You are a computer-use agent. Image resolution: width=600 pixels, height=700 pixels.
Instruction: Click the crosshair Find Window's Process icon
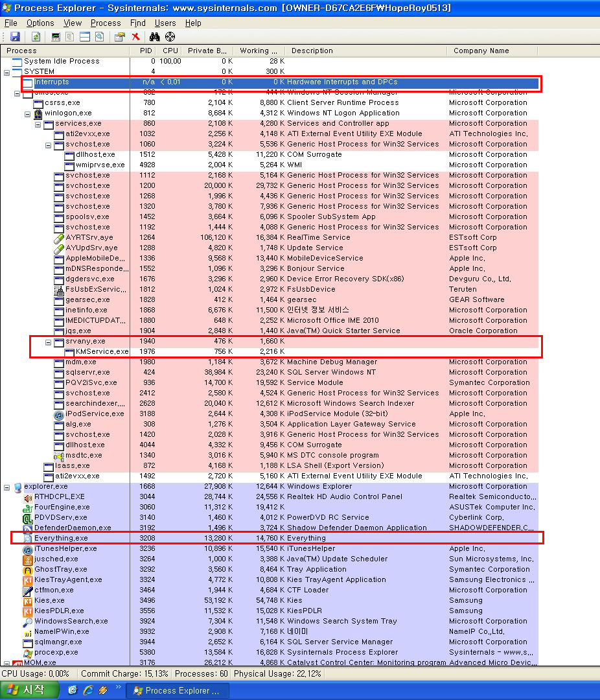(170, 36)
